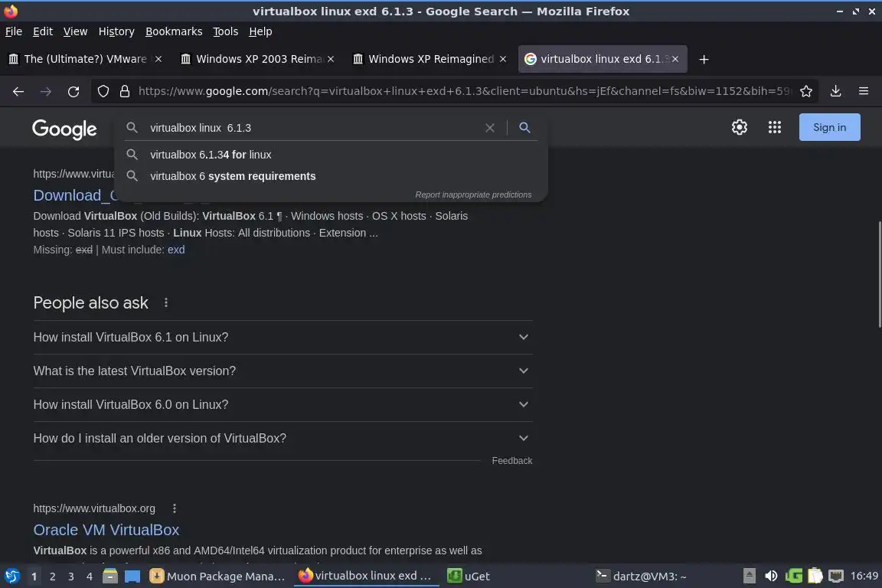Switch to workspace 2 in taskbar

point(52,577)
